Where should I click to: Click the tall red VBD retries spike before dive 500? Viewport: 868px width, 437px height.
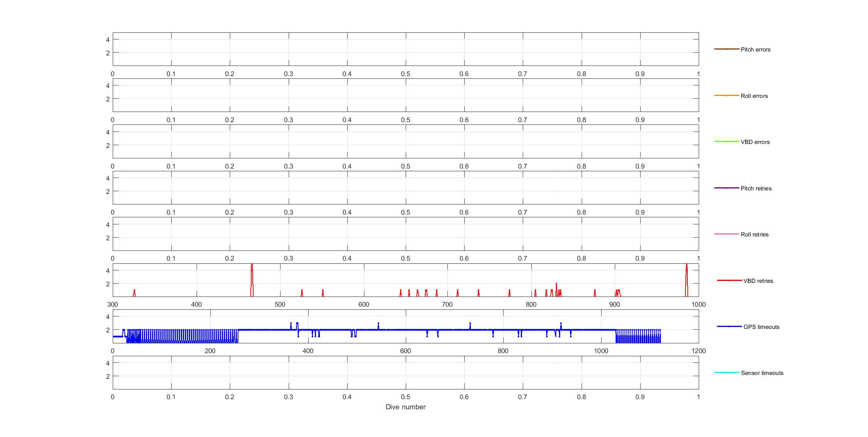coord(252,280)
